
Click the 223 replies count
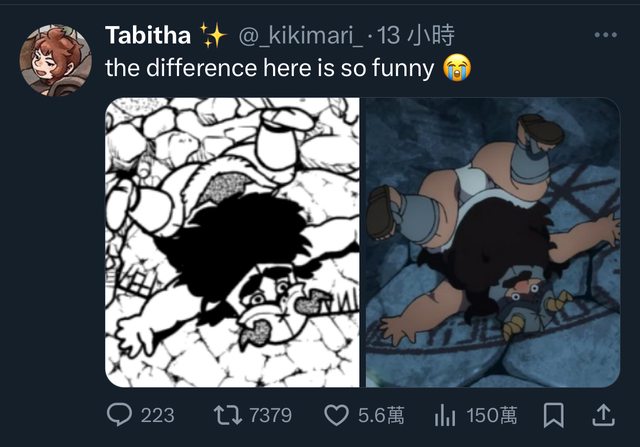tap(157, 414)
